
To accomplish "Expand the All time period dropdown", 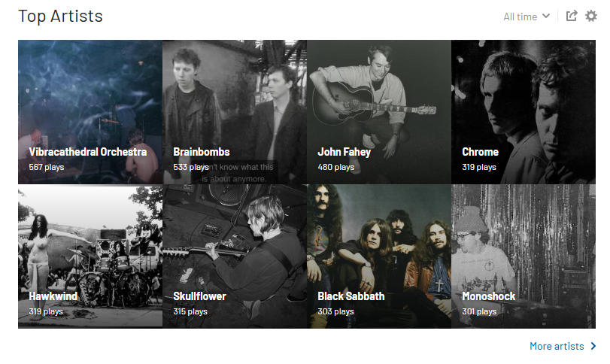I will (x=527, y=17).
